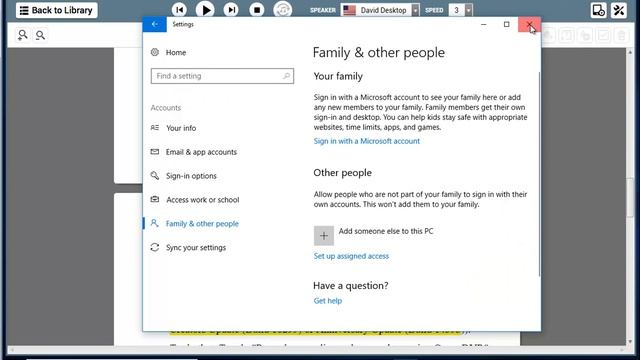This screenshot has height=360, width=640.
Task: Open the Speed dropdown arrow
Action: tap(469, 10)
